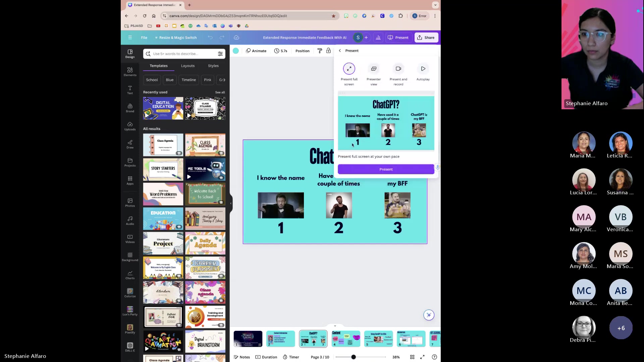The height and width of the screenshot is (362, 644).
Task: Click the teal background color swatch
Action: click(x=236, y=51)
